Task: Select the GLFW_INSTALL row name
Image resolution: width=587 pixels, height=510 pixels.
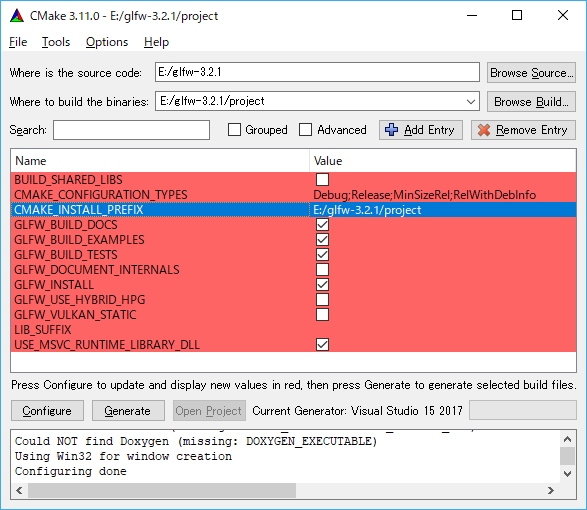Action: click(x=54, y=285)
